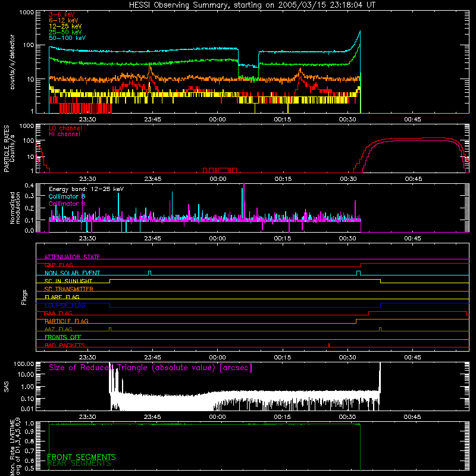Click 00:00 tick under the Flags panel
The width and height of the screenshot is (476, 476).
tap(217, 358)
